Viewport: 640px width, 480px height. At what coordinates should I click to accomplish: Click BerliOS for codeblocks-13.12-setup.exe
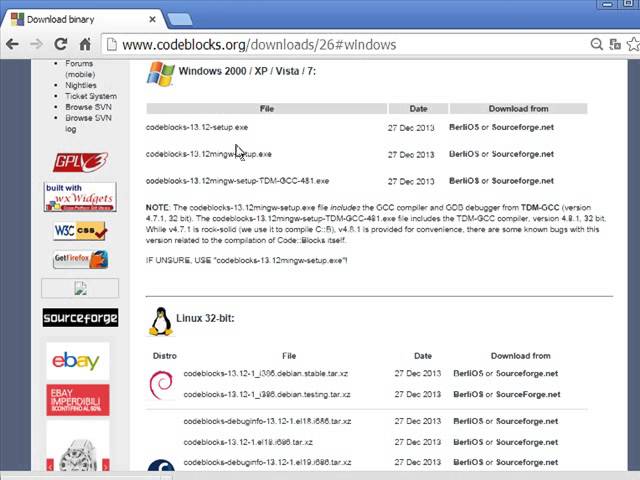[x=464, y=127]
